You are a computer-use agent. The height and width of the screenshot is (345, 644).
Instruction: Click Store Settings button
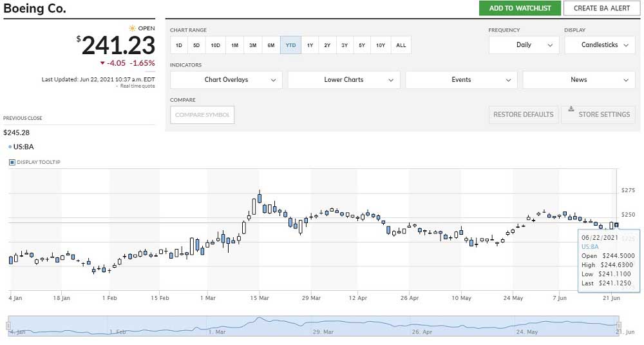click(598, 115)
